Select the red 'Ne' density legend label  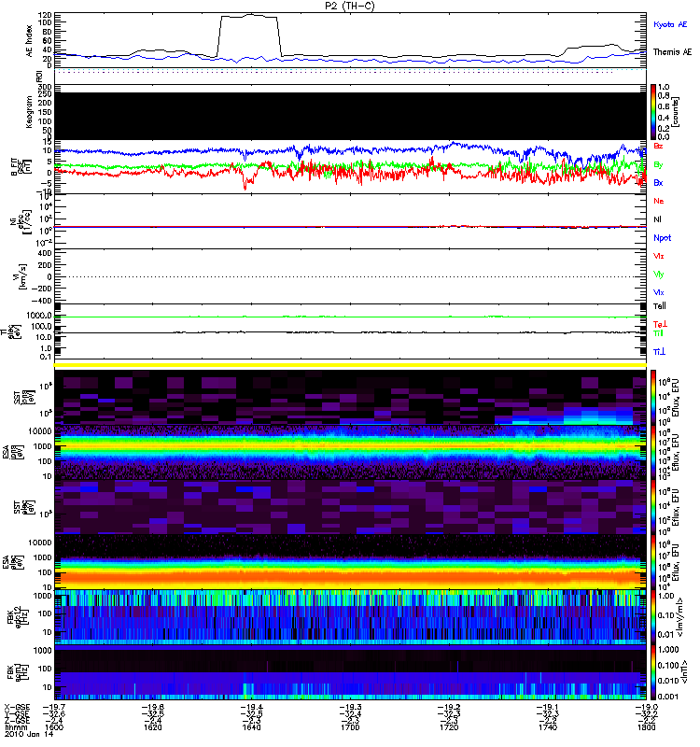coord(659,201)
